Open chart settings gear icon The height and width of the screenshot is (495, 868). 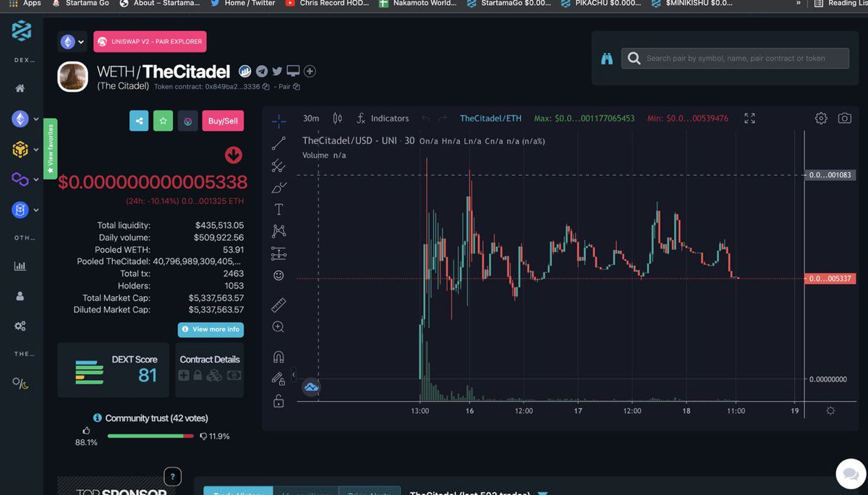(x=821, y=118)
